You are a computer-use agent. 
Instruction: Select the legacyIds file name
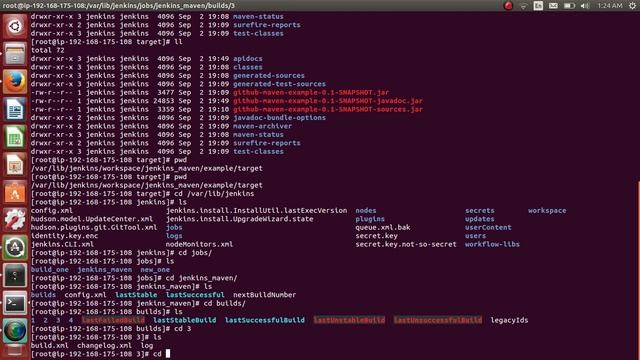(509, 320)
